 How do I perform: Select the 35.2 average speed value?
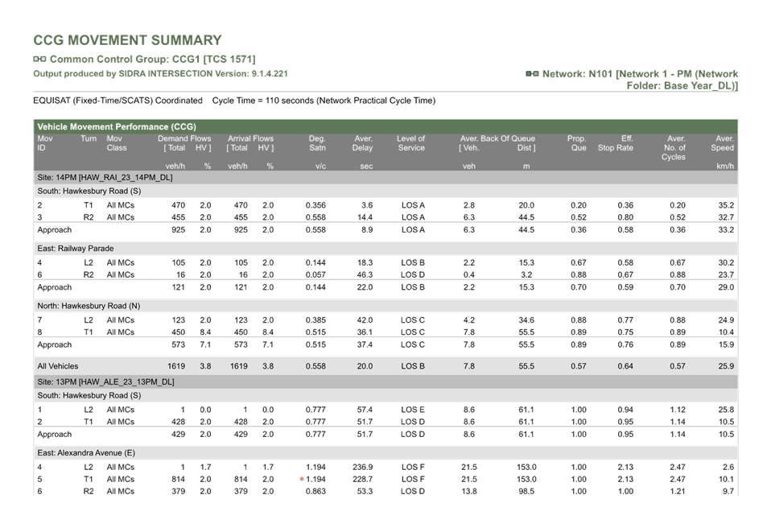[726, 205]
